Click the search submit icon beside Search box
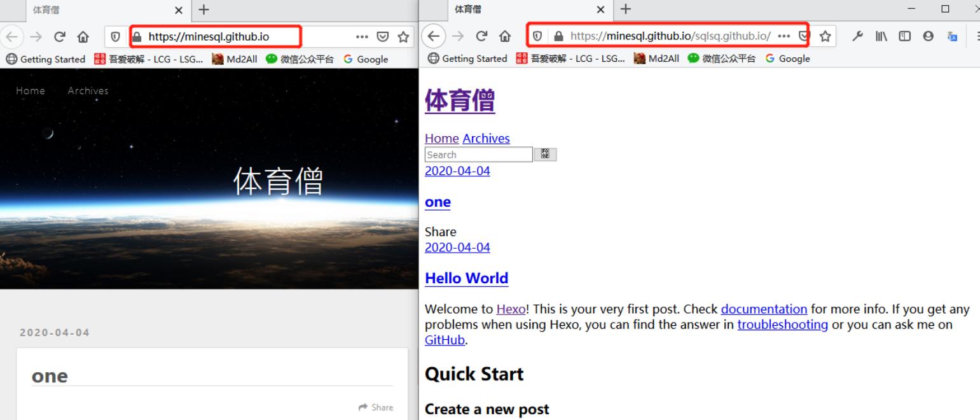The height and width of the screenshot is (420, 980). point(546,154)
